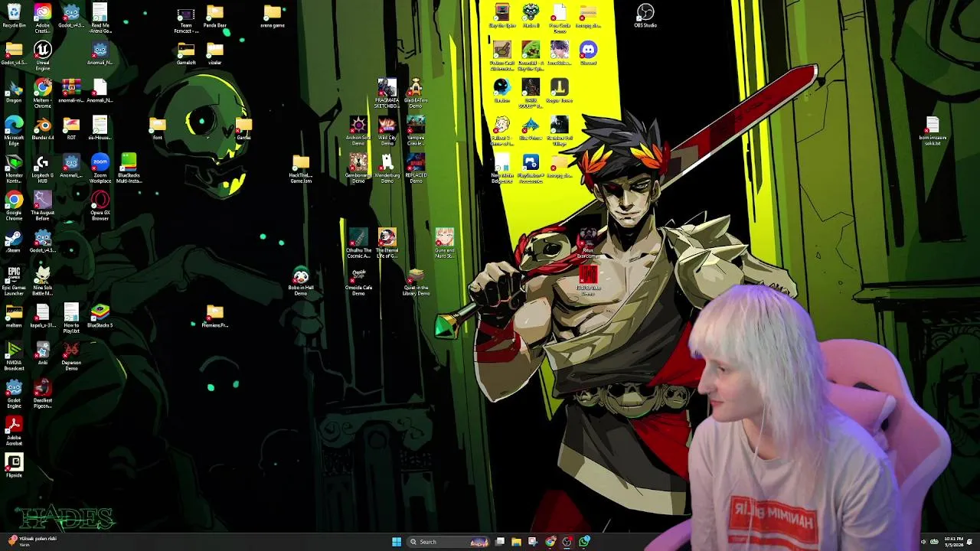
Task: Open The August Before icon
Action: [43, 206]
